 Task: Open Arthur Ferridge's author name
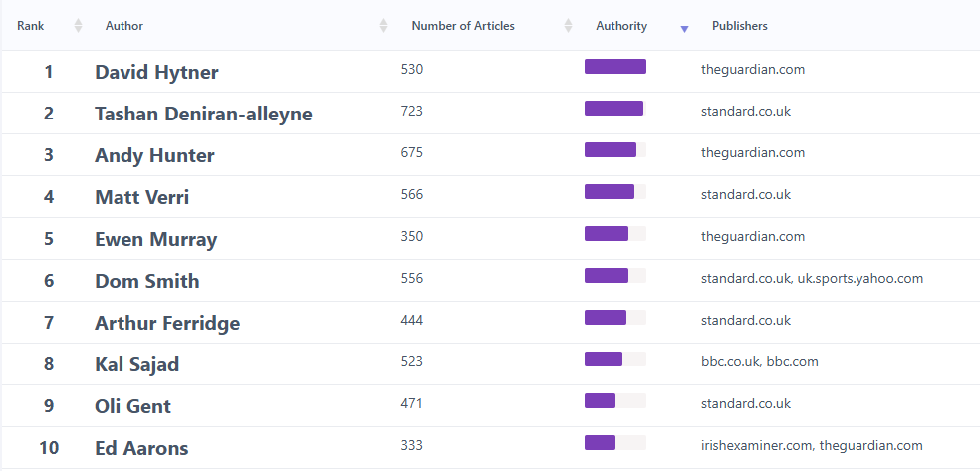point(167,323)
